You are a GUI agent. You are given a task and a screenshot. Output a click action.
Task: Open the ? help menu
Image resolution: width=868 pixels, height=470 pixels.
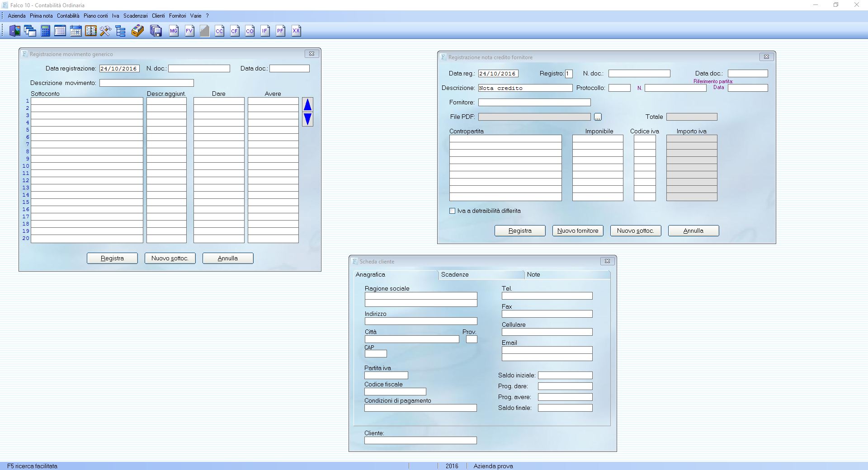point(208,16)
